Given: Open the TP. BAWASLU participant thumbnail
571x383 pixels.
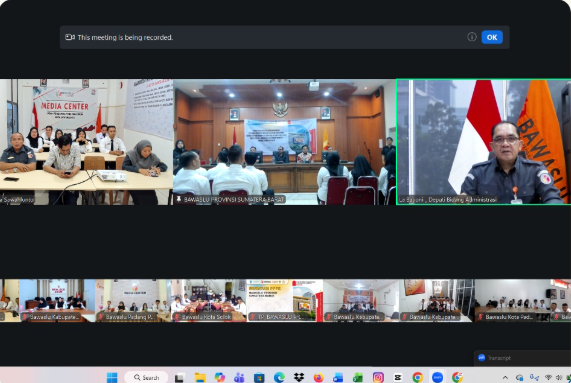Looking at the screenshot, I should [x=285, y=300].
